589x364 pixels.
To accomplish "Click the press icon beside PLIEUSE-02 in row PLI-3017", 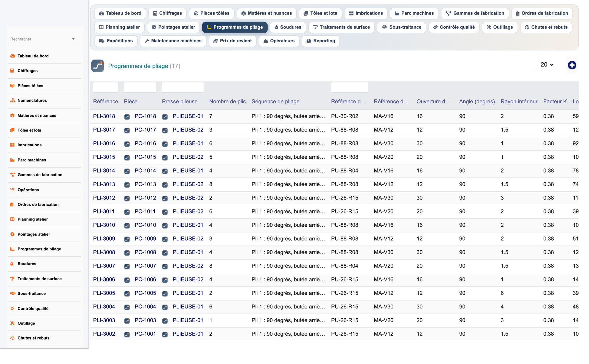I will pos(165,130).
